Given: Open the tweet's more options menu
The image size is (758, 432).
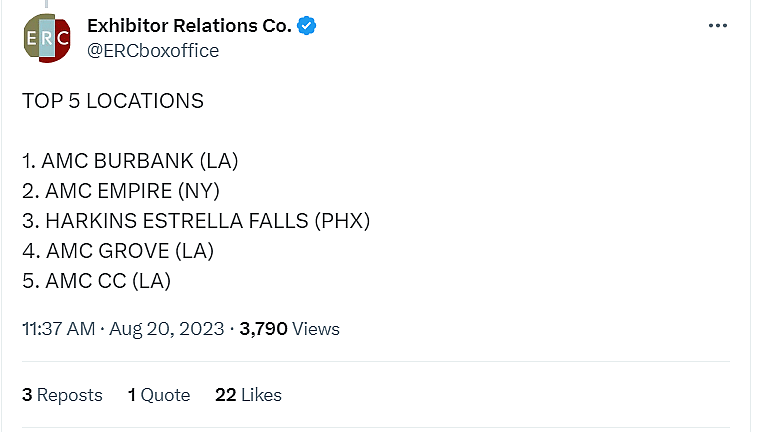Looking at the screenshot, I should click(718, 26).
